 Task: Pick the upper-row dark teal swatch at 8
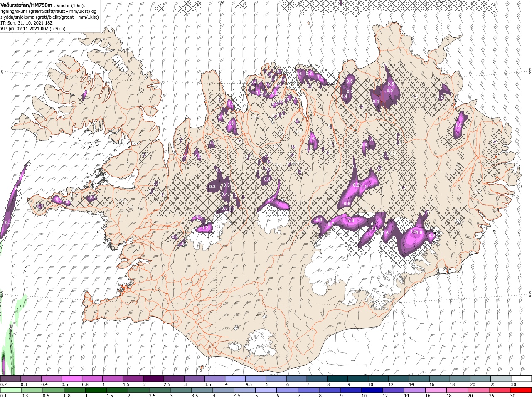337,379
